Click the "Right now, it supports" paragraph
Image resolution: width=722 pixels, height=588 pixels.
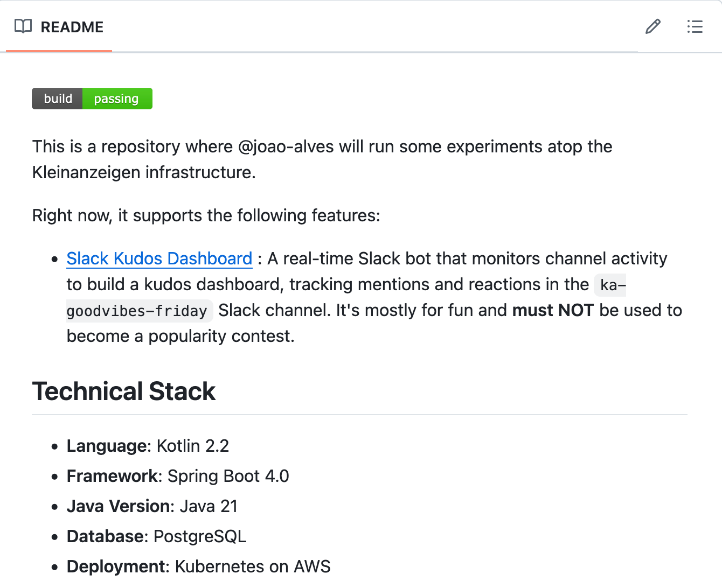point(206,215)
